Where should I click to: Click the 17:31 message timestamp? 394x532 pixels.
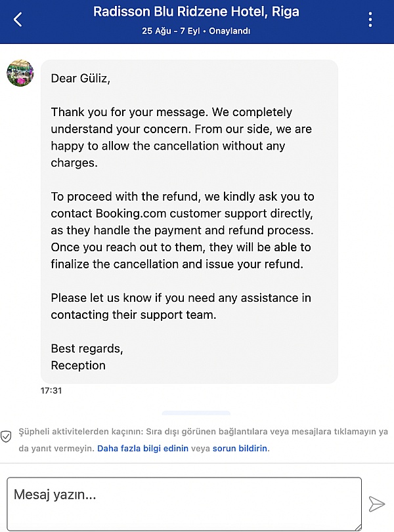[x=51, y=390]
